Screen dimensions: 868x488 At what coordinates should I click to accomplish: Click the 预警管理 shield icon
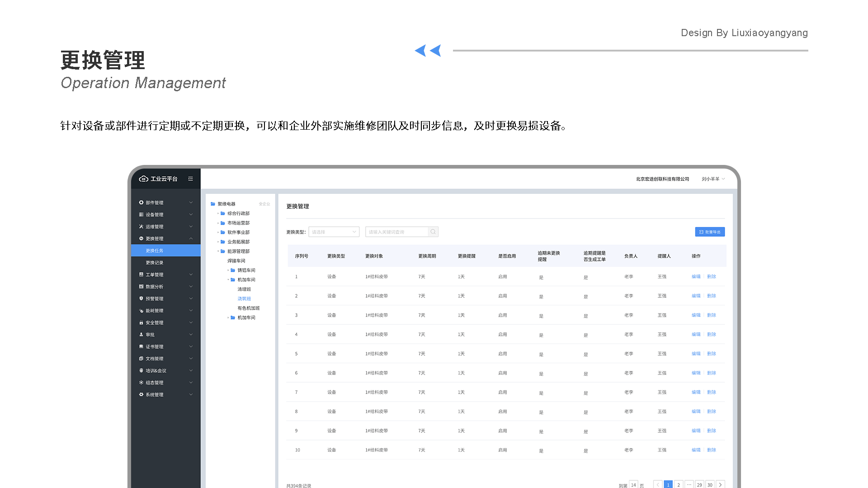pos(141,298)
